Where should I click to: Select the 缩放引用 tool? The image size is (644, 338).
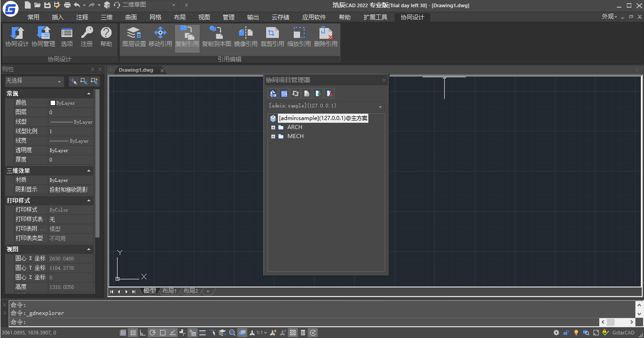[299, 37]
